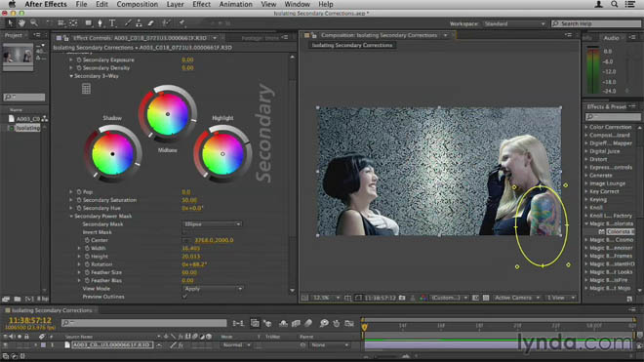Open the Layer menu
Screen dimensions: 644x362
pos(175,4)
